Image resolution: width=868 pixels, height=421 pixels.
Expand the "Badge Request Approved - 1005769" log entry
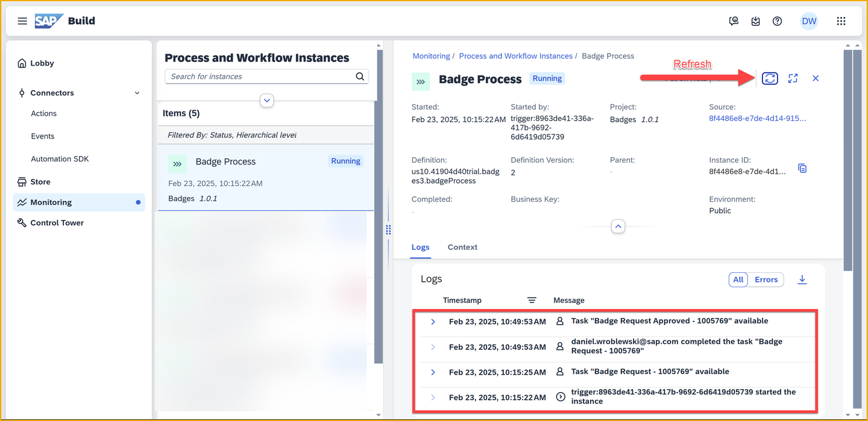tap(433, 322)
